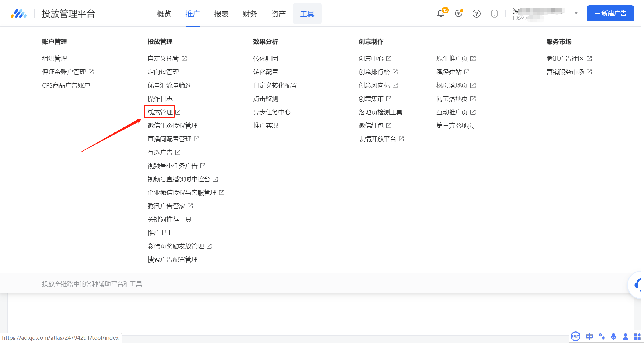This screenshot has width=644, height=343.
Task: Switch to the 资产 tab
Action: [x=278, y=14]
